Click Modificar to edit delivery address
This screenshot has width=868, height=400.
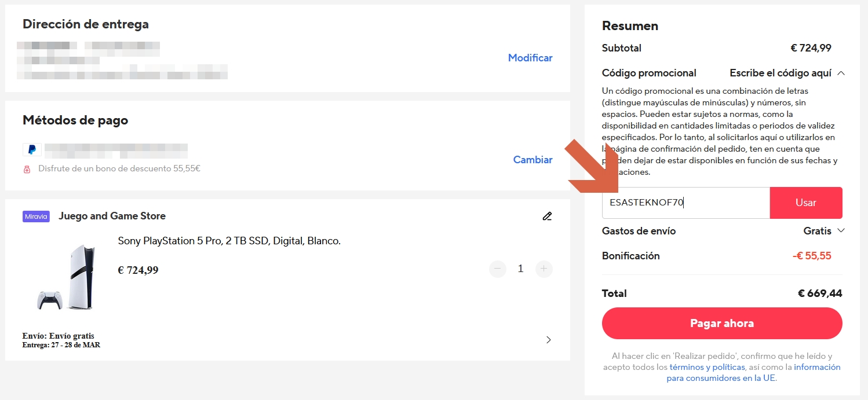pos(530,58)
